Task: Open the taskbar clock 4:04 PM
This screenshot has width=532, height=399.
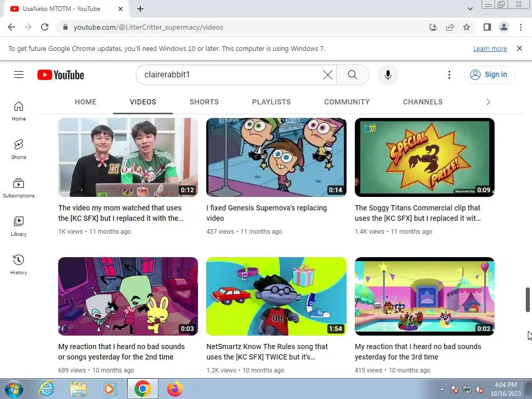Action: coord(506,389)
